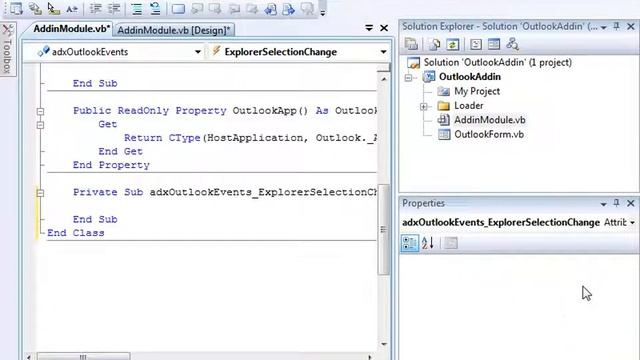640x360 pixels.
Task: Expand the Loader folder
Action: coord(424,106)
